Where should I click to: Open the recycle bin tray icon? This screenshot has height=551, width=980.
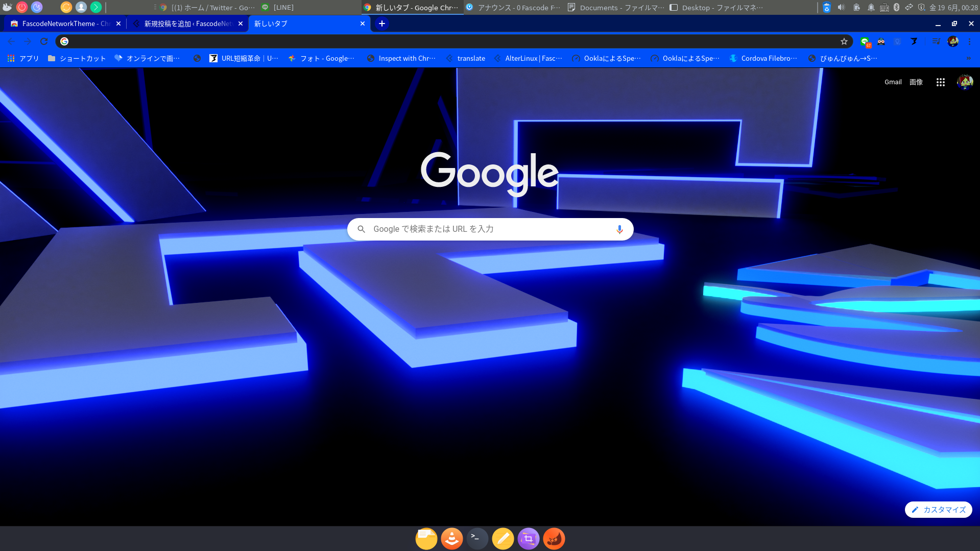coord(827,8)
